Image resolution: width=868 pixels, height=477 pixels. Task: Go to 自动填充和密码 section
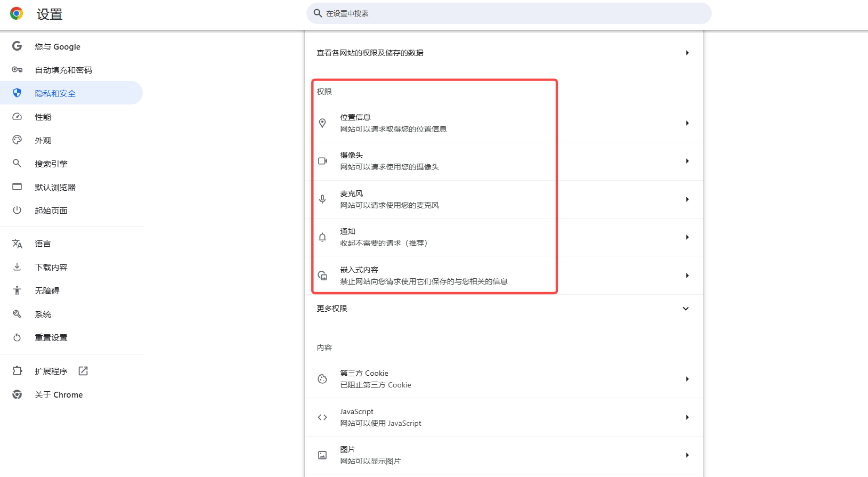71,70
